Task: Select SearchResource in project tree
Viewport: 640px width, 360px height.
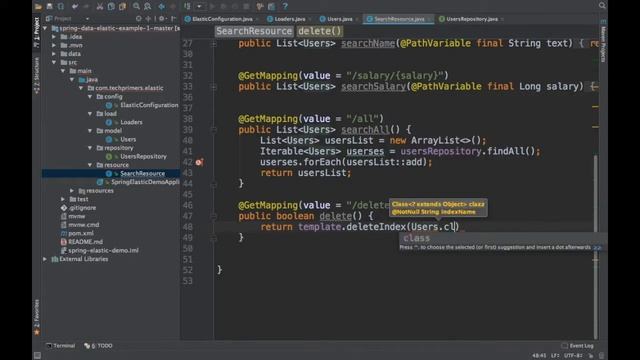Action: click(x=142, y=173)
